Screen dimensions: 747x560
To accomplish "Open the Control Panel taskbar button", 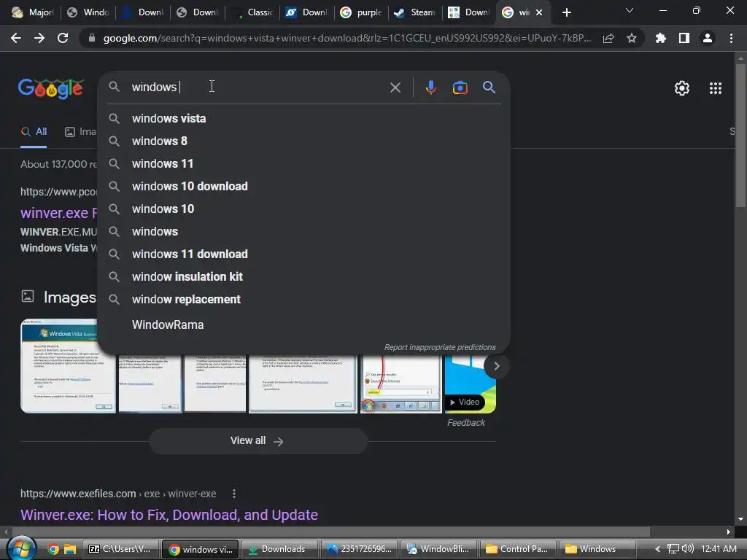I will click(519, 549).
